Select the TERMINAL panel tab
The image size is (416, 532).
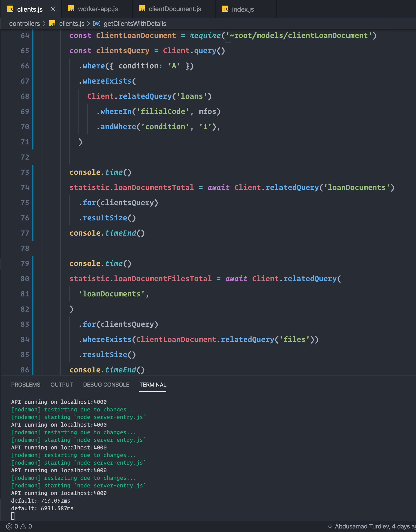point(153,385)
